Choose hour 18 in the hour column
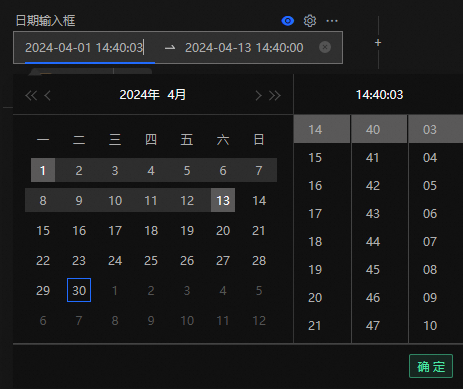The height and width of the screenshot is (389, 463). coord(315,242)
